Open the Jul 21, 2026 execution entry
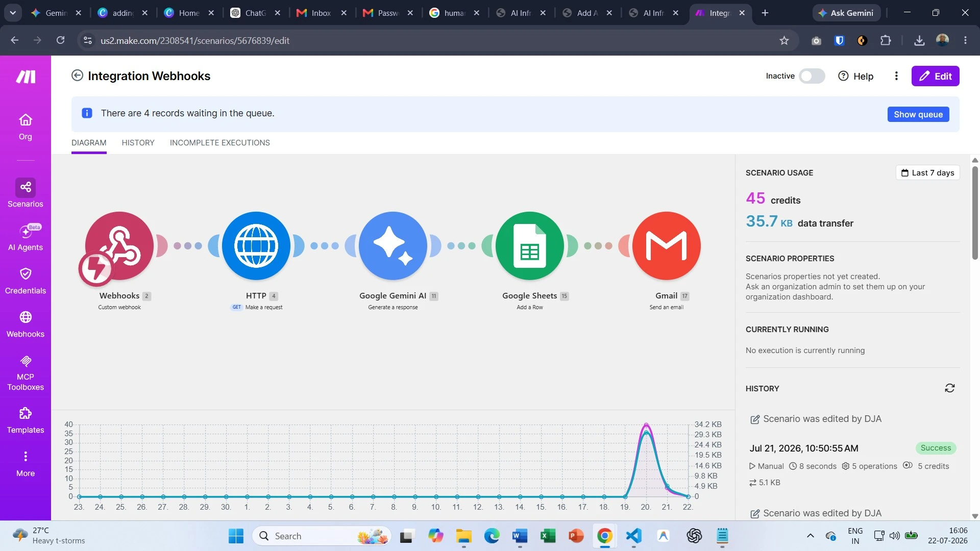The image size is (980, 551). (x=803, y=448)
